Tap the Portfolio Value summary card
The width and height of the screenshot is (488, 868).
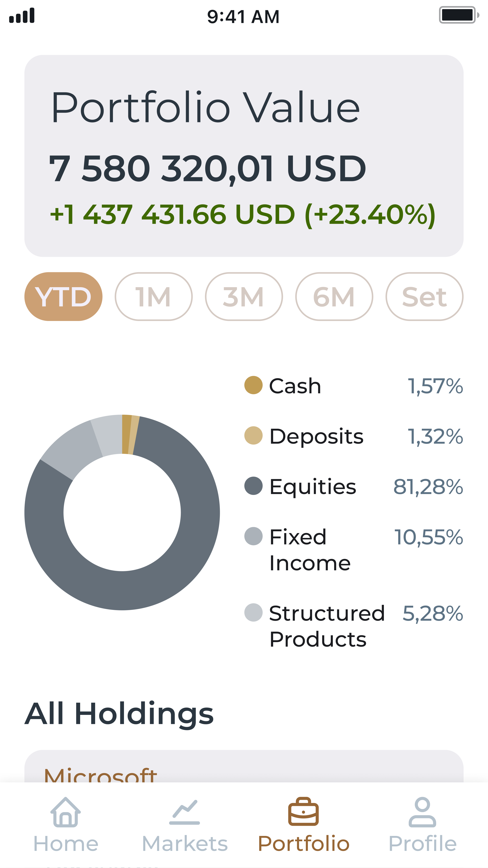[244, 156]
